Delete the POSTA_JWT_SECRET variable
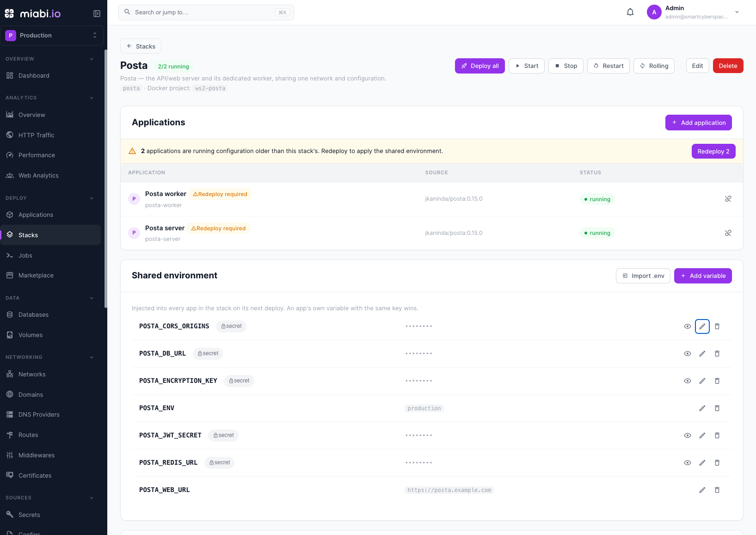Screen dimensions: 756x535 click(717, 436)
